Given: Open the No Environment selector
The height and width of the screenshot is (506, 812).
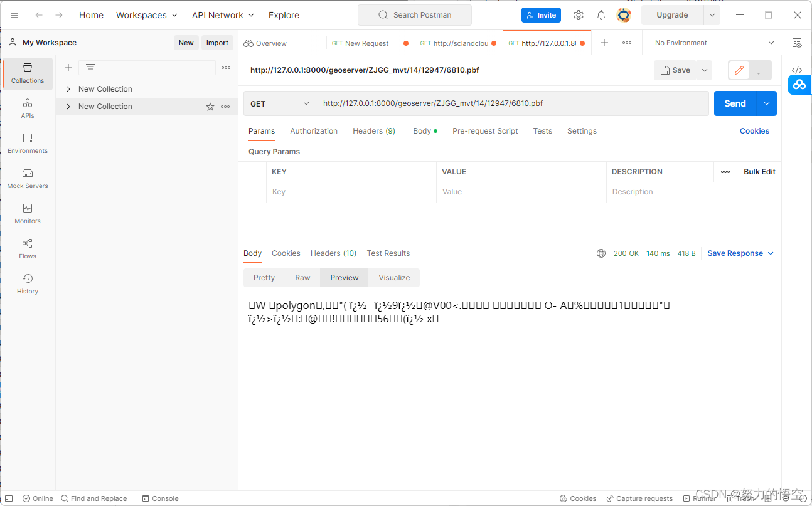Looking at the screenshot, I should tap(714, 43).
